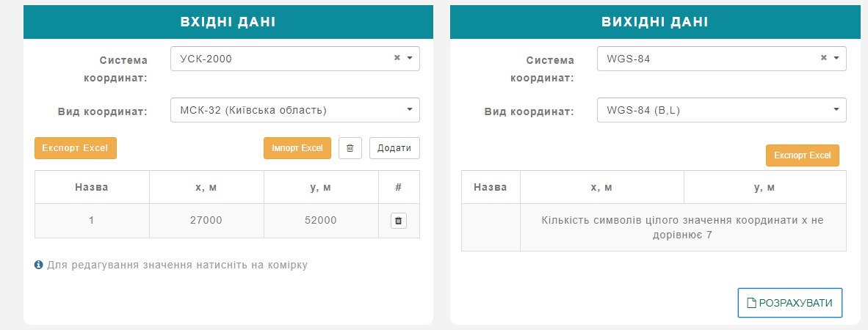Click the Назва header in the input table
This screenshot has height=330, width=868.
(x=92, y=188)
